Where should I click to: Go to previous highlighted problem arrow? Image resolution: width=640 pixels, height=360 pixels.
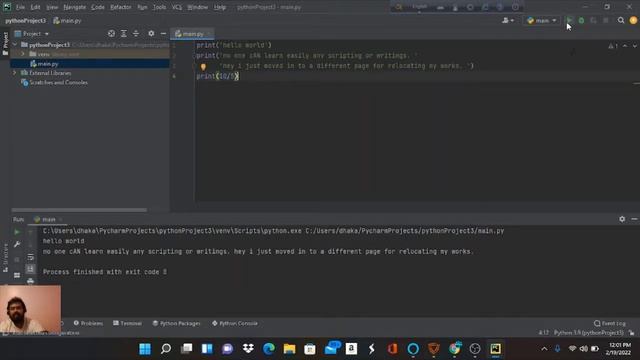[625, 46]
